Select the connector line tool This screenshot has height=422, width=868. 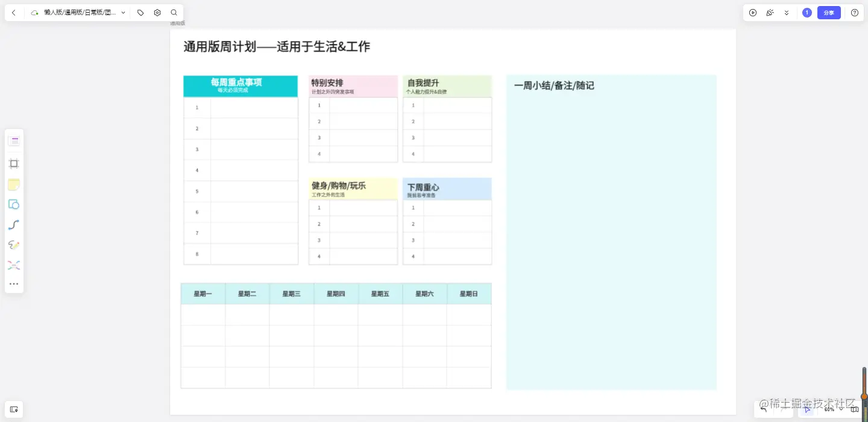(x=14, y=224)
